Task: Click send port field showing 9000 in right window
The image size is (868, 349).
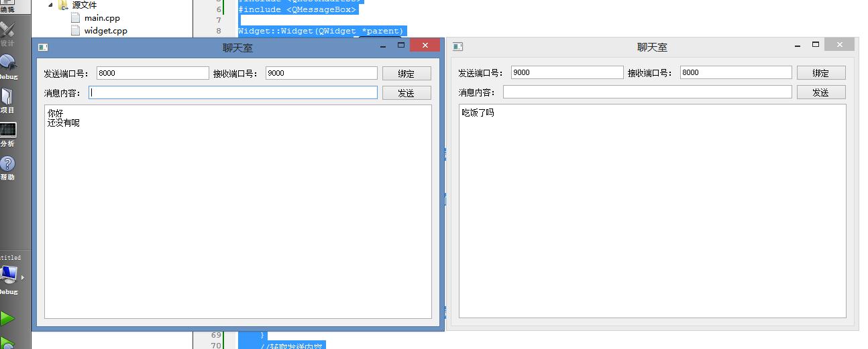Action: [567, 72]
